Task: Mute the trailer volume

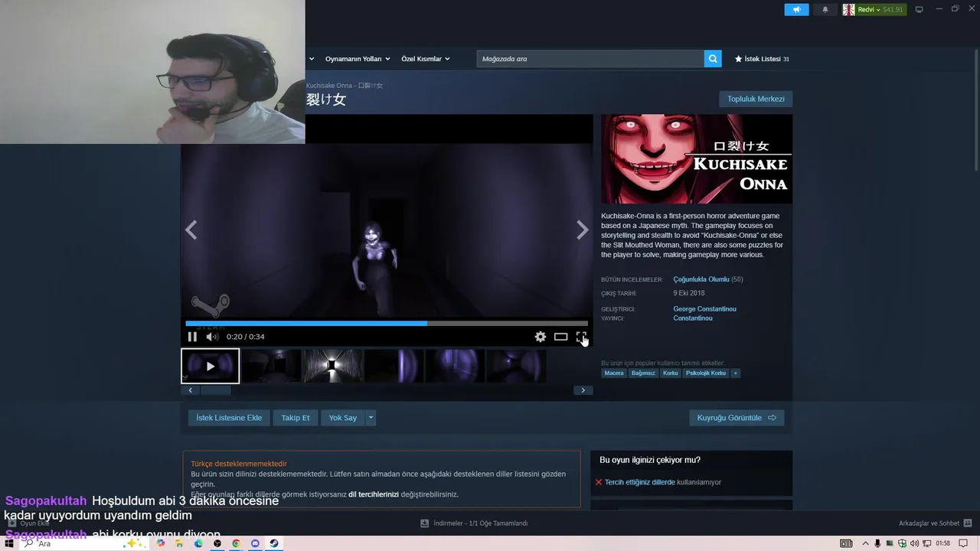Action: click(212, 337)
